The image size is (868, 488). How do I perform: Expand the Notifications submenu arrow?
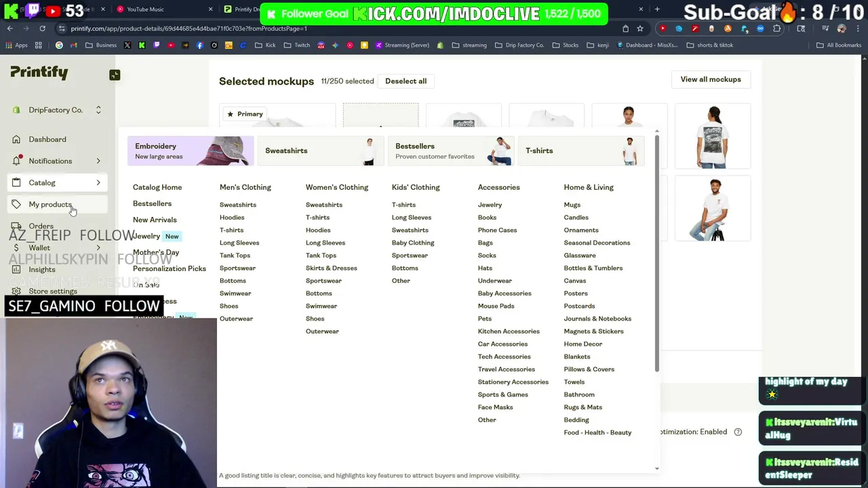click(98, 161)
